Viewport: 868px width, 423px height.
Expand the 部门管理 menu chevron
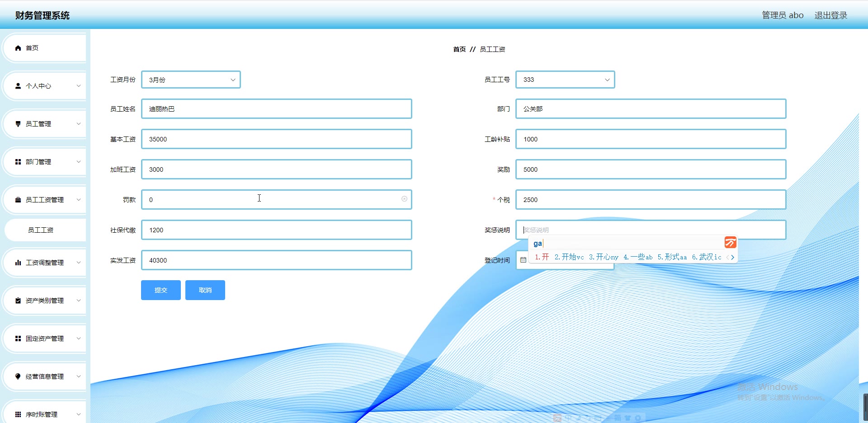[79, 162]
